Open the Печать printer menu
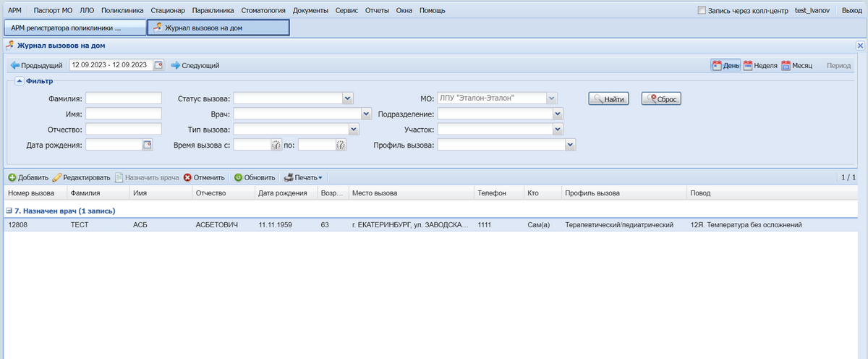 (289, 177)
